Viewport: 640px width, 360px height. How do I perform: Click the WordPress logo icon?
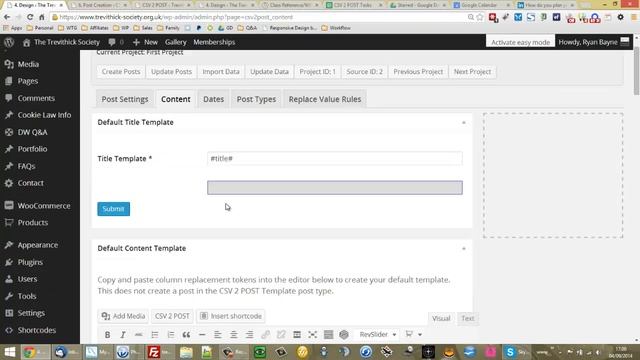(9, 42)
